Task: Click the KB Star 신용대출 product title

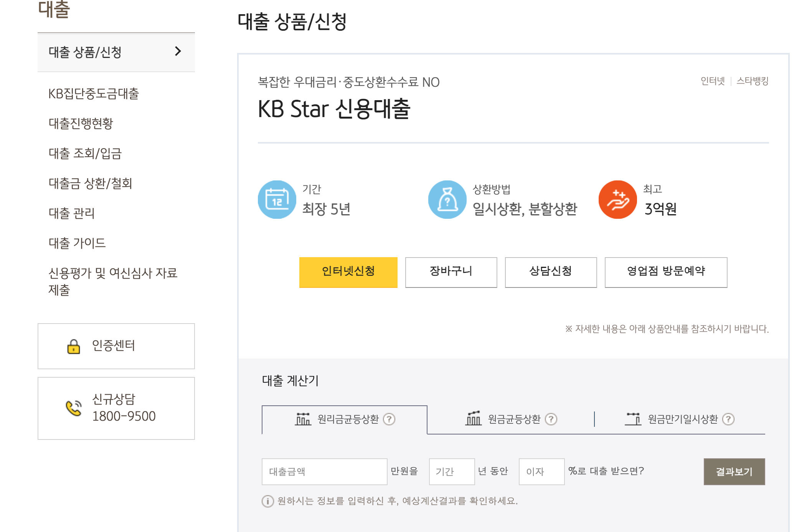Action: click(x=334, y=109)
